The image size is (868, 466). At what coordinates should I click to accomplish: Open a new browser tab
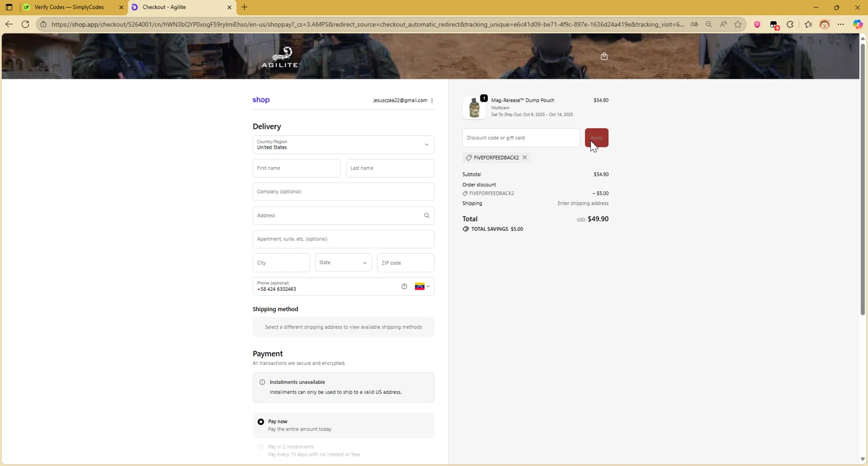click(x=244, y=8)
